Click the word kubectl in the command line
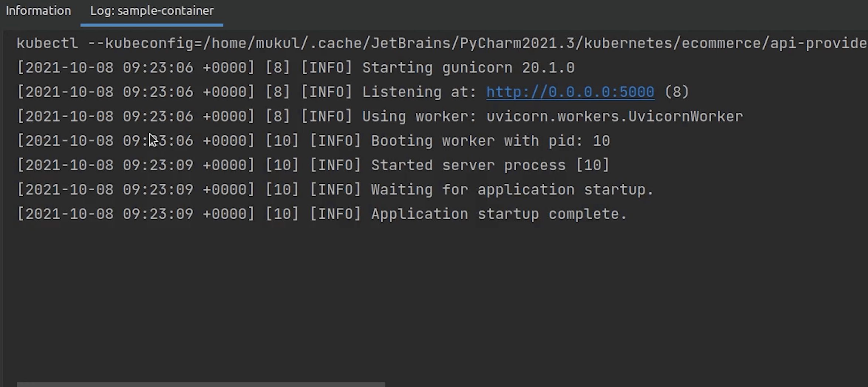The height and width of the screenshot is (387, 868). [47, 43]
